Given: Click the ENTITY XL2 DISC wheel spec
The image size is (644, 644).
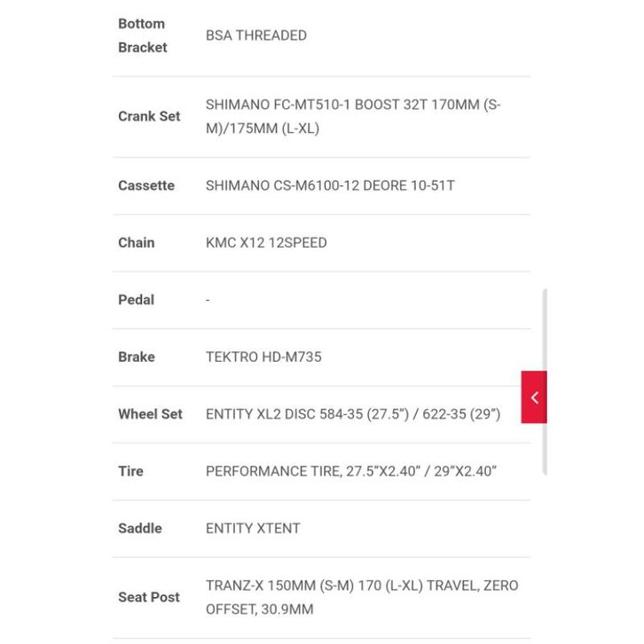Looking at the screenshot, I should pos(353,413).
